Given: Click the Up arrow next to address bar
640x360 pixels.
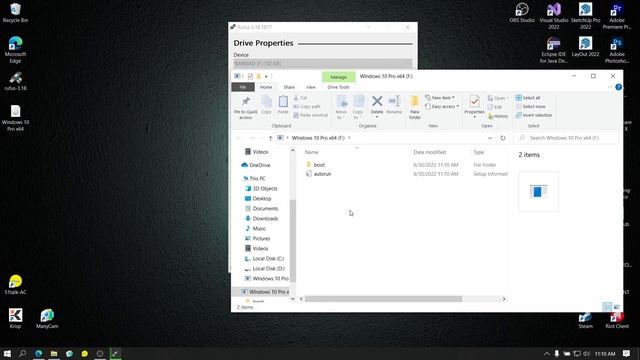Looking at the screenshot, I should [x=270, y=138].
